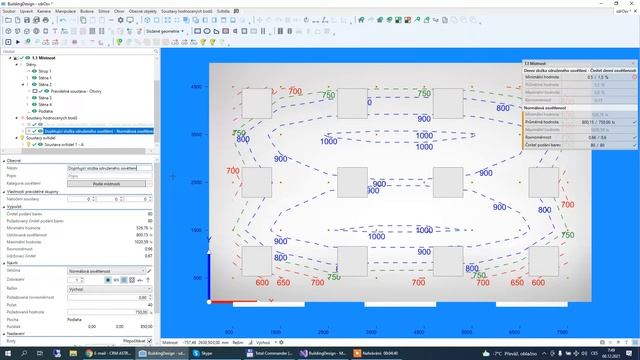This screenshot has width=640, height=360.
Task: Toggle visibility of Stěna 1
Action: click(35, 78)
